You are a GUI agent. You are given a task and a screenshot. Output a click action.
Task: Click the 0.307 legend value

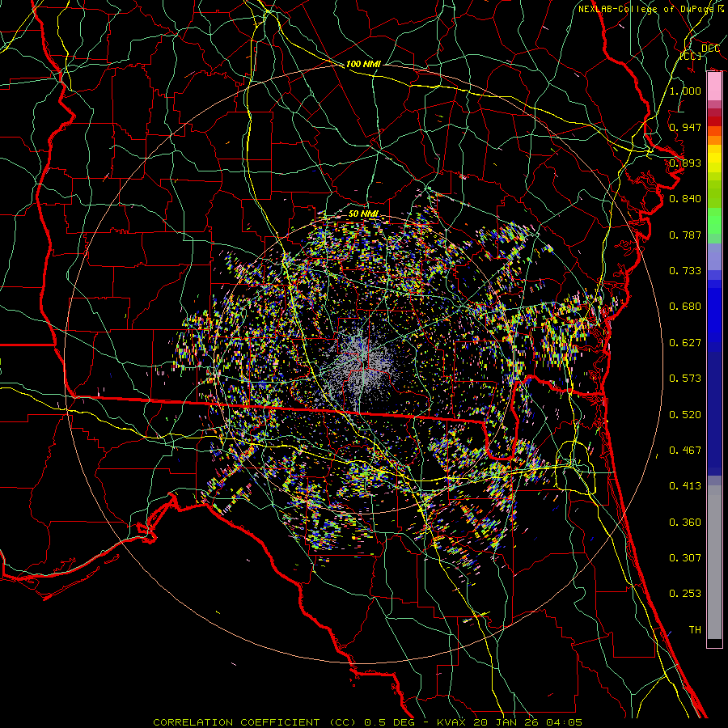pos(685,558)
